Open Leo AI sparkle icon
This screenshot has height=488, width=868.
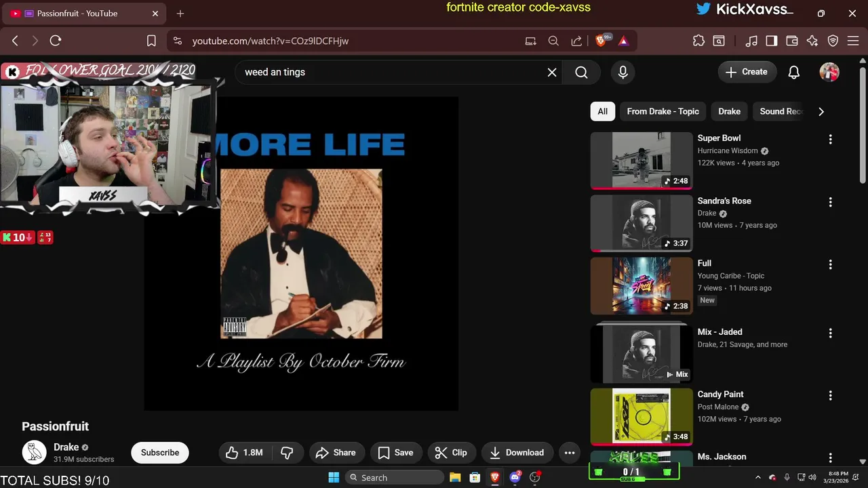(x=812, y=41)
